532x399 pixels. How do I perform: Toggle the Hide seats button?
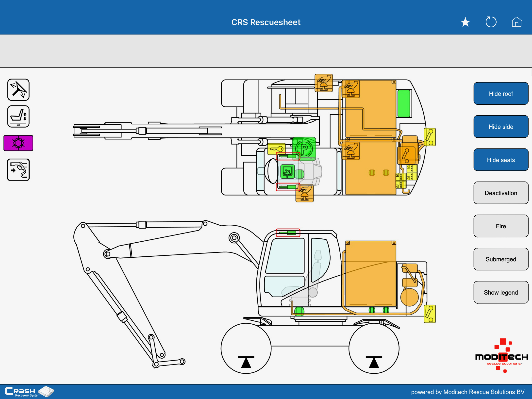[x=501, y=160]
